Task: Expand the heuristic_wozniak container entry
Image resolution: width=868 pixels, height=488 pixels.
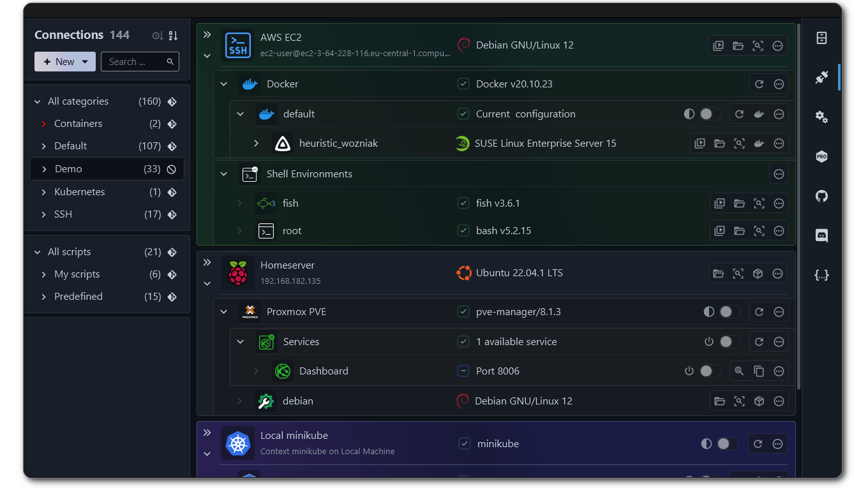Action: click(256, 144)
